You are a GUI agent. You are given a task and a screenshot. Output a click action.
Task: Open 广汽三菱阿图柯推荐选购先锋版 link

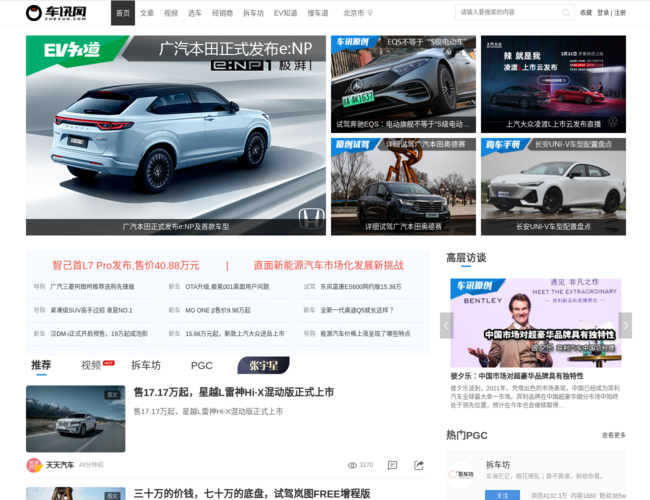coord(92,286)
